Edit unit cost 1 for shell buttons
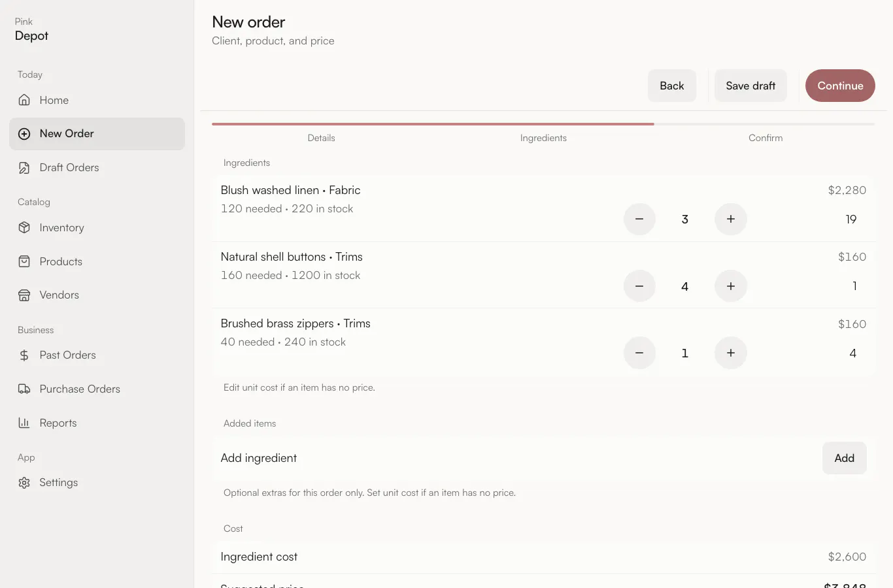Viewport: 893px width, 588px height. click(x=854, y=286)
